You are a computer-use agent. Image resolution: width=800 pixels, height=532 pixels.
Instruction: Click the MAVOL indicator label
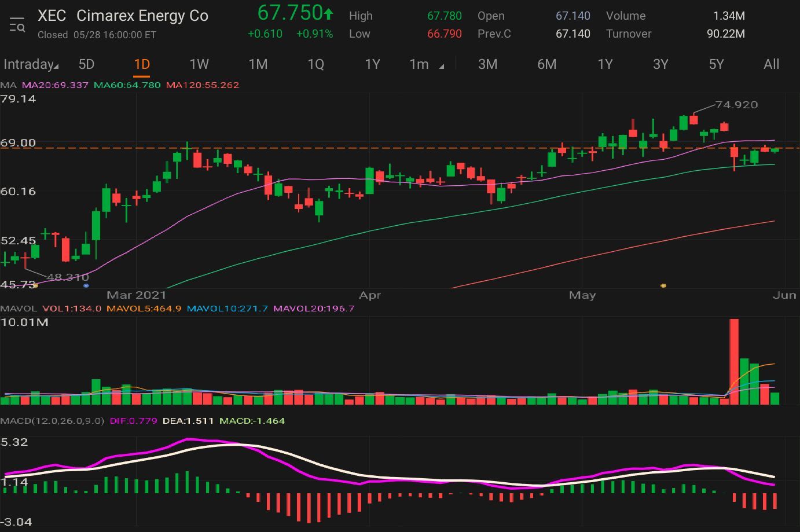point(19,309)
